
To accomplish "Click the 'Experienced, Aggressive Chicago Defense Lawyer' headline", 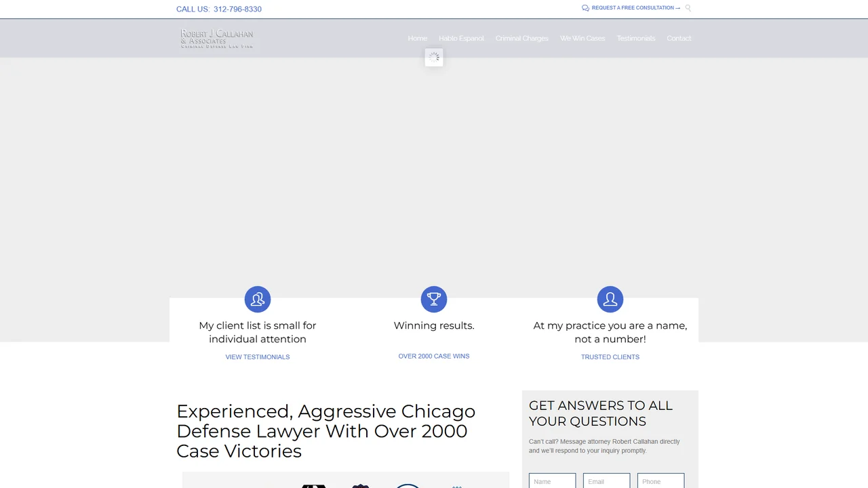I will click(x=326, y=431).
